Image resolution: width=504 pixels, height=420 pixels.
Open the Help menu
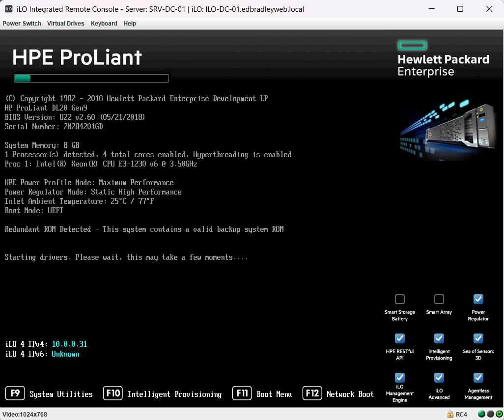[130, 23]
